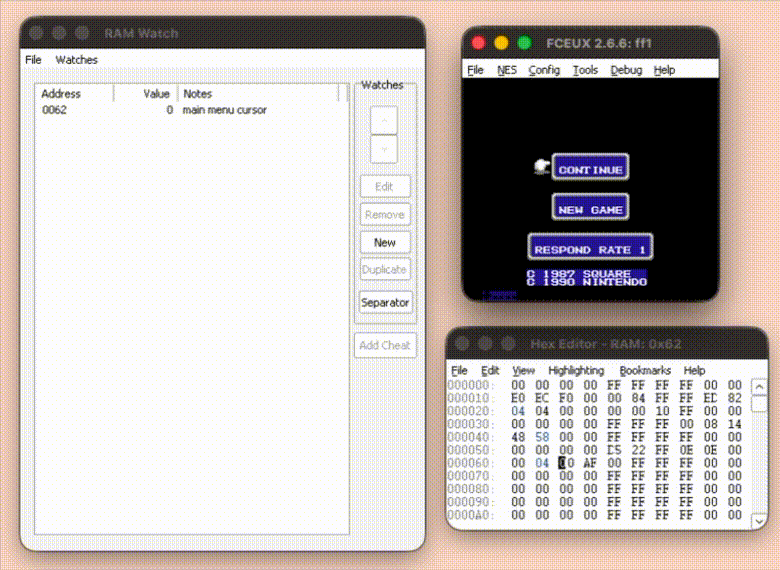Click the 58 byte in hex row 000040
The width and height of the screenshot is (780, 570).
[x=542, y=437]
